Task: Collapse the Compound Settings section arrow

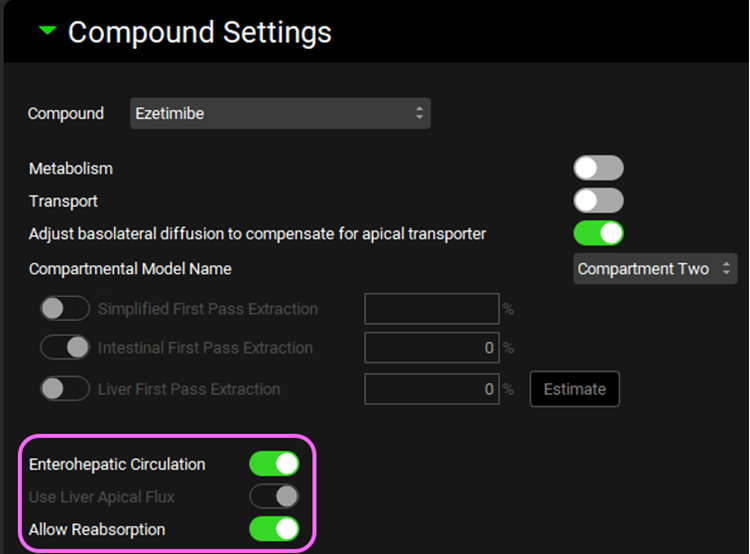Action: [46, 31]
